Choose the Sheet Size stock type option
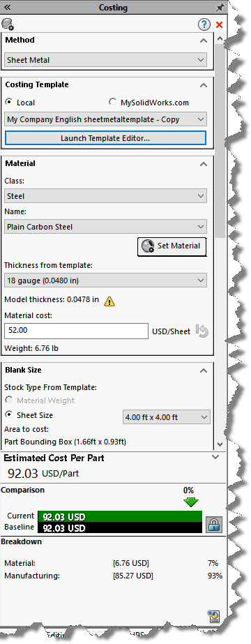The width and height of the screenshot is (251, 644). (8, 415)
